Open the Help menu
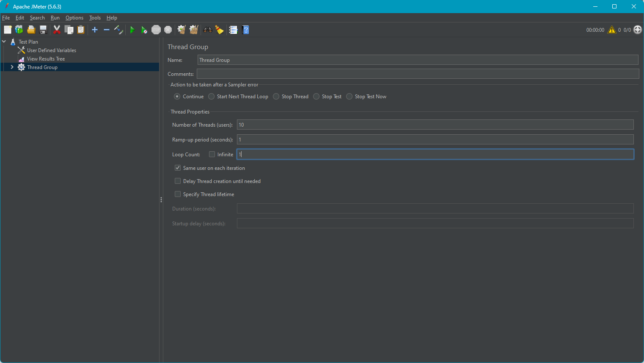Image resolution: width=644 pixels, height=363 pixels. [x=112, y=18]
